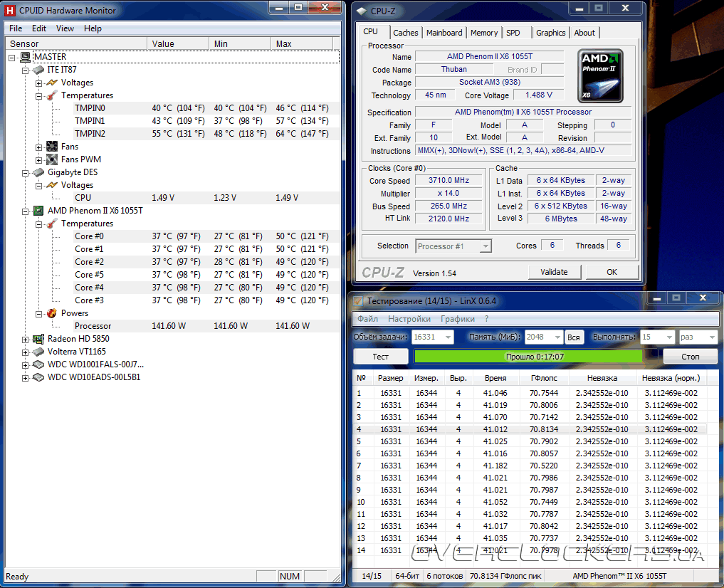Switch to the About tab in CPU-Z
Viewport: 724px width, 588px height.
tap(584, 33)
